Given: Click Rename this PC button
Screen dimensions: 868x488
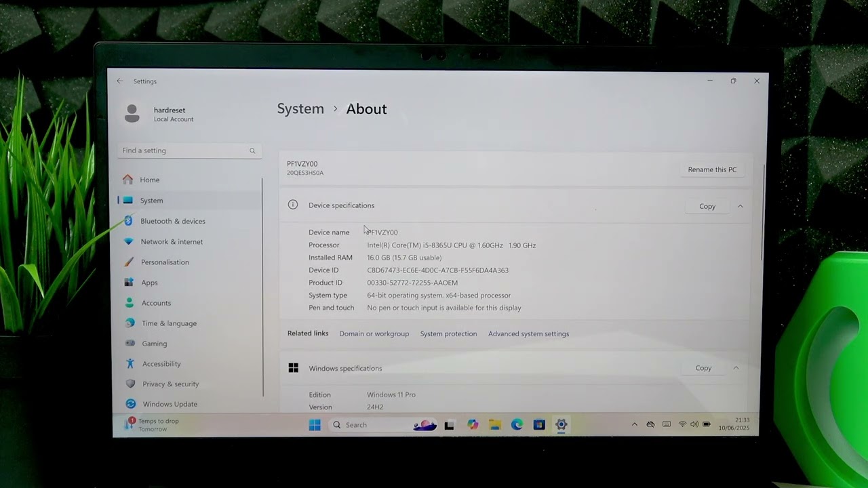Looking at the screenshot, I should tap(712, 169).
